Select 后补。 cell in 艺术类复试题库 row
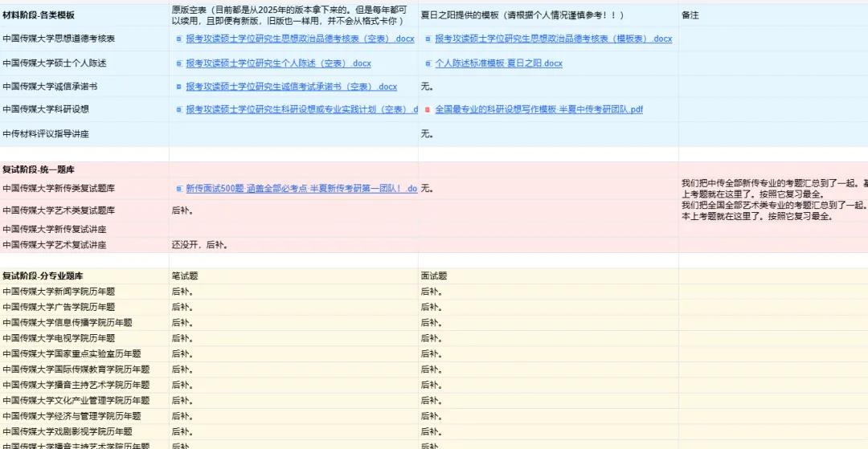This screenshot has width=868, height=449. [294, 210]
